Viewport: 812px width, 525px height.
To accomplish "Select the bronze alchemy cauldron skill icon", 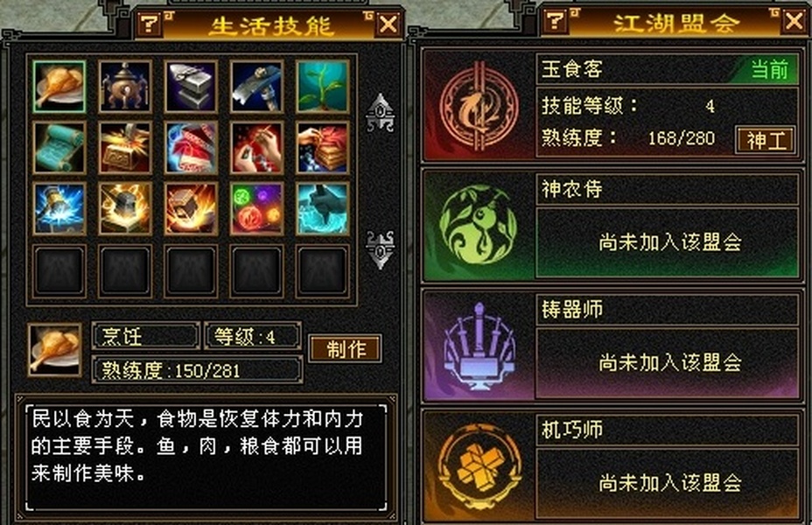I will 125,87.
